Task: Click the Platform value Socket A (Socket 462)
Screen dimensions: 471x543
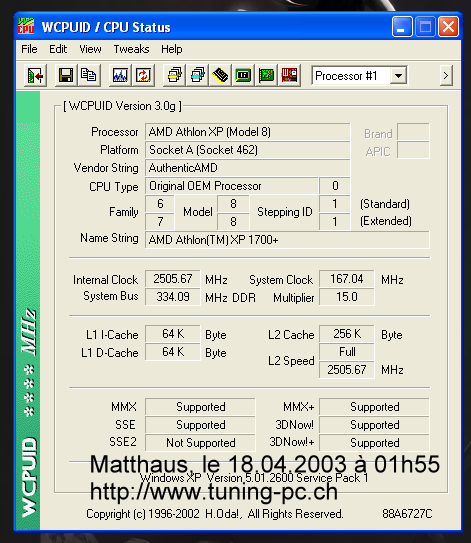Action: [247, 150]
